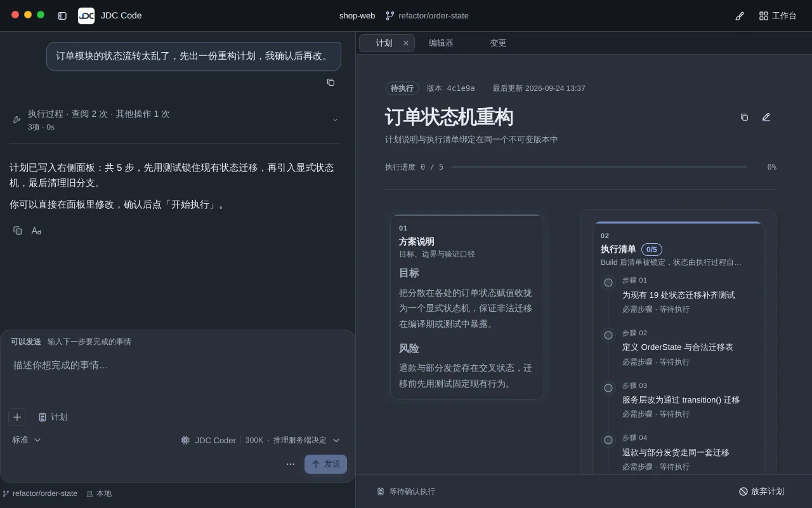Screen dimensions: 812x508
Task: Click the 本地 status bar entry
Action: [x=99, y=493]
